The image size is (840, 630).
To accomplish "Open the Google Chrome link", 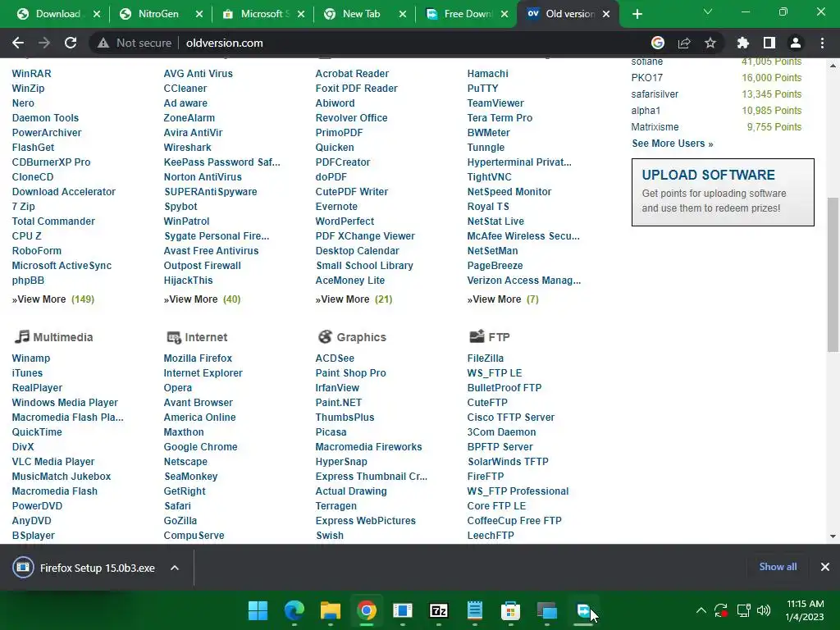I will 200,447.
